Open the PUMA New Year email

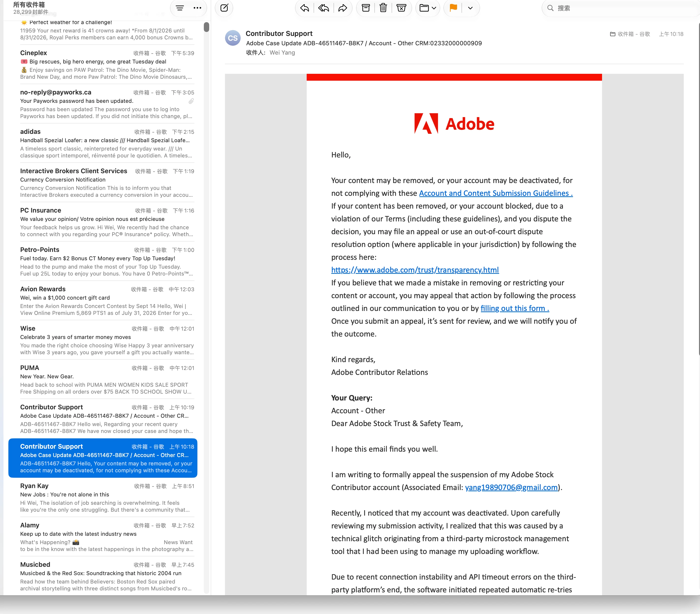click(x=107, y=380)
